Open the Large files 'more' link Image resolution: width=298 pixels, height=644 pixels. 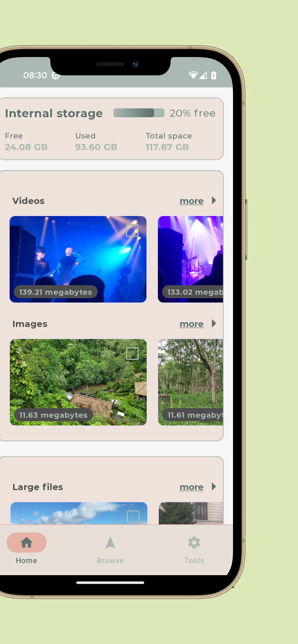tap(192, 487)
